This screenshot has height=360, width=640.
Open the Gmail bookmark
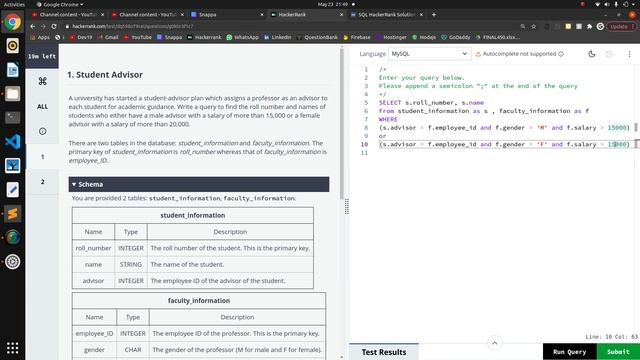108,37
